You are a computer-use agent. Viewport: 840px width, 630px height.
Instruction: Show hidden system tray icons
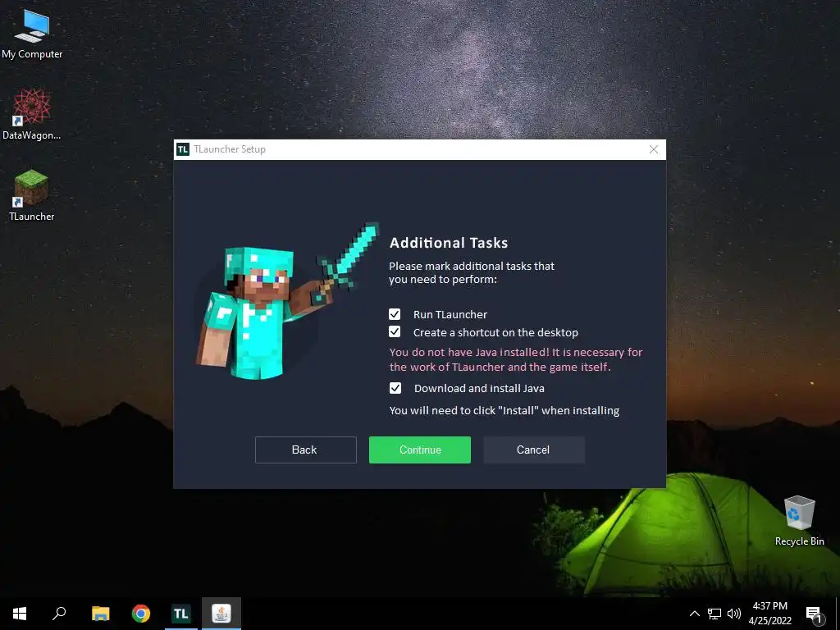coord(694,614)
